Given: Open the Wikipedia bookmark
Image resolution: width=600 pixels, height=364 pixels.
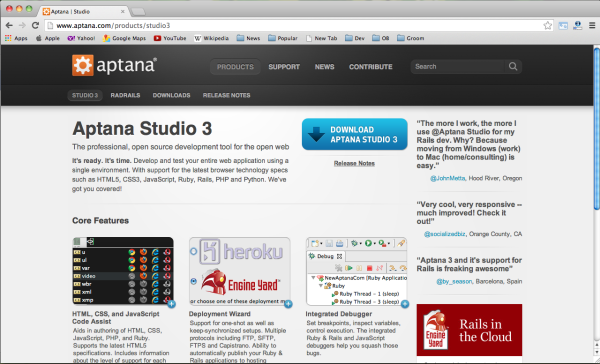Looking at the screenshot, I should [212, 38].
